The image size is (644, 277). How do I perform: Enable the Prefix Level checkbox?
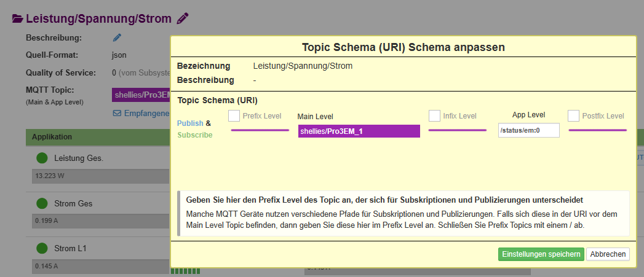coord(234,115)
